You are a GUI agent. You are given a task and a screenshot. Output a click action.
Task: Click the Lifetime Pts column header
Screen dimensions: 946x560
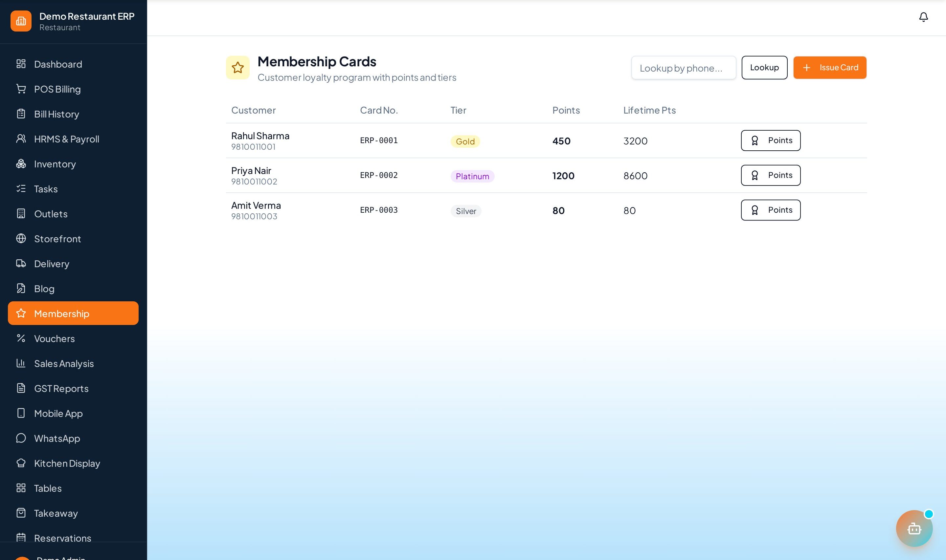(649, 110)
